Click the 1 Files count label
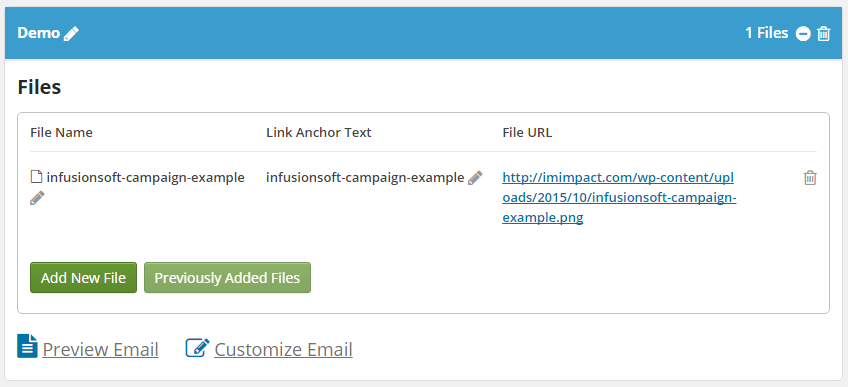This screenshot has width=848, height=387. [766, 33]
